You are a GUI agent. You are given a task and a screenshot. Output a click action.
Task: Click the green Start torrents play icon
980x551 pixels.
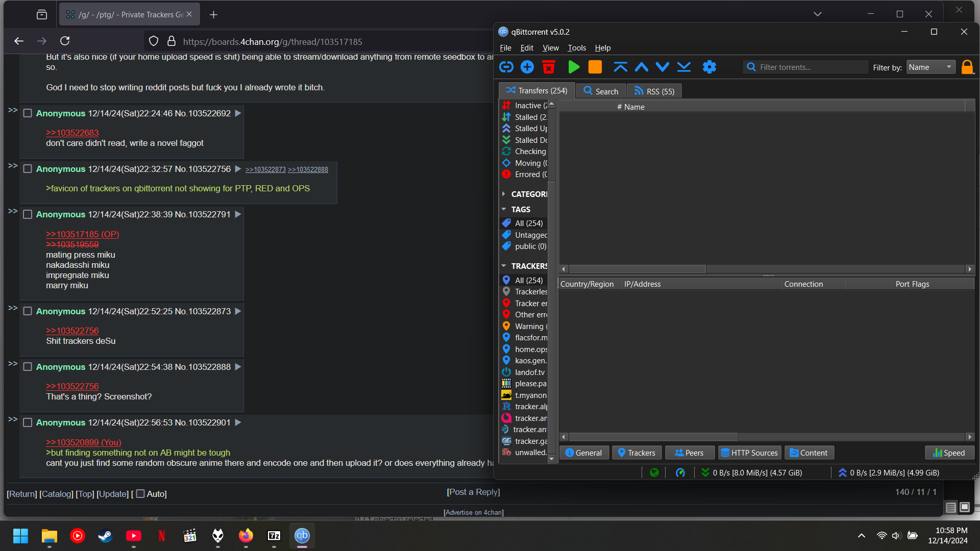pyautogui.click(x=574, y=67)
